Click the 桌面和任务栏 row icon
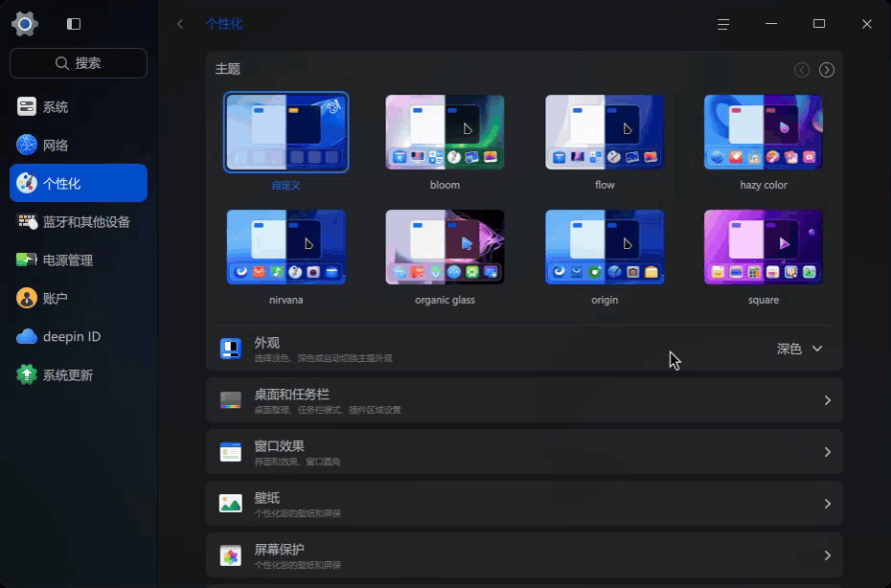 231,400
